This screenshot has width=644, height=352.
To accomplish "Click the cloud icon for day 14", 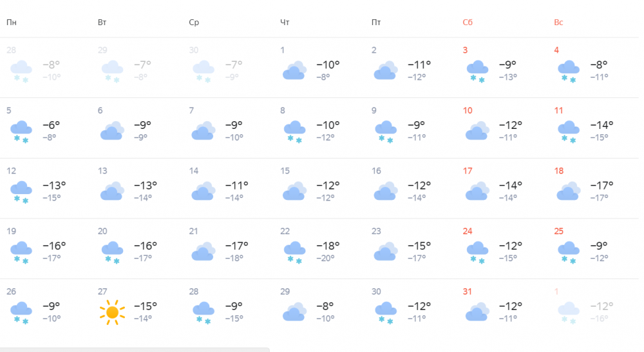I will pos(204,191).
